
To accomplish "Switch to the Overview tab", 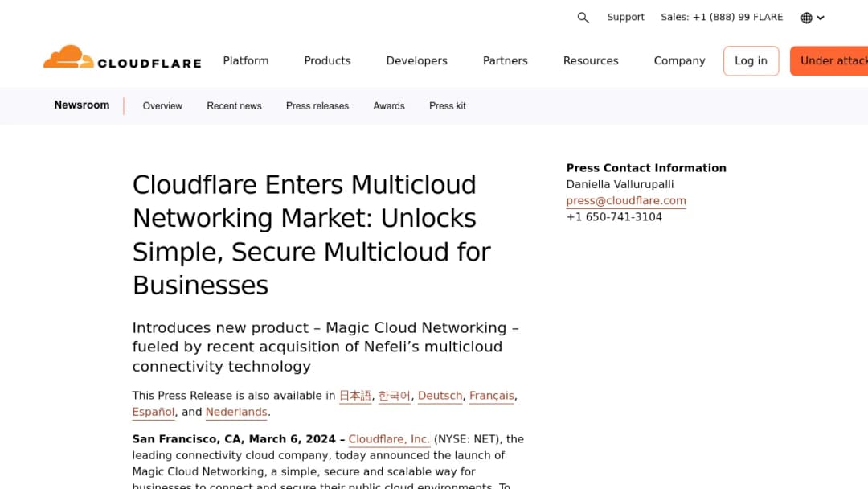I will tap(162, 106).
